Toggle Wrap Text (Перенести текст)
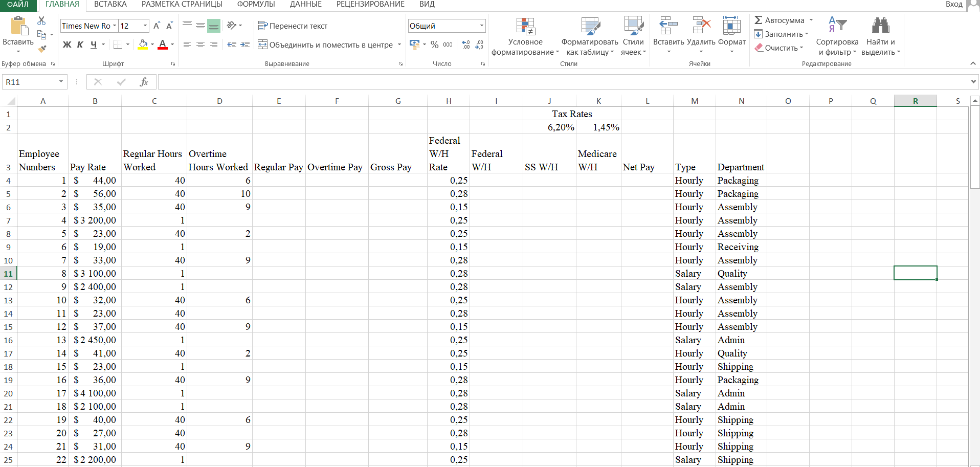The width and height of the screenshot is (980, 467). pos(293,26)
